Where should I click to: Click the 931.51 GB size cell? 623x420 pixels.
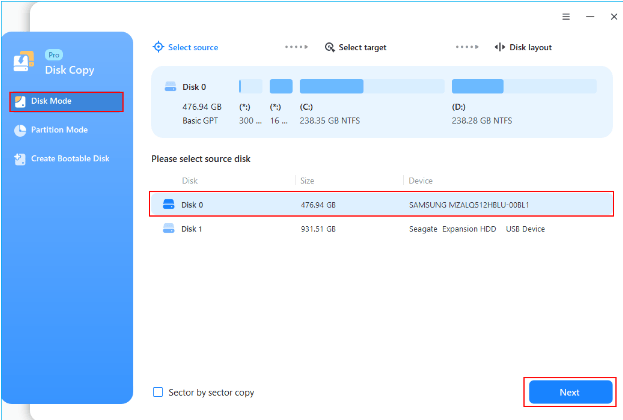(318, 229)
